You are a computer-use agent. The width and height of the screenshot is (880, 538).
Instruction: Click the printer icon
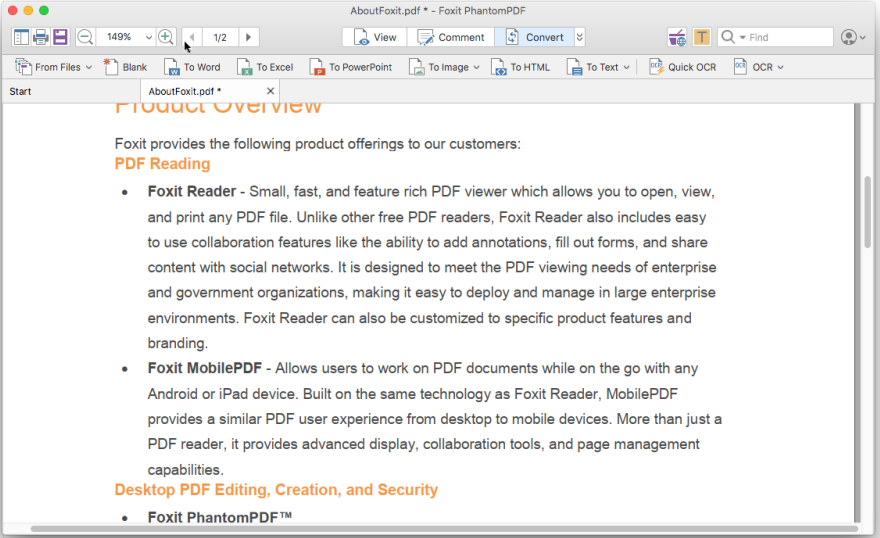point(40,37)
